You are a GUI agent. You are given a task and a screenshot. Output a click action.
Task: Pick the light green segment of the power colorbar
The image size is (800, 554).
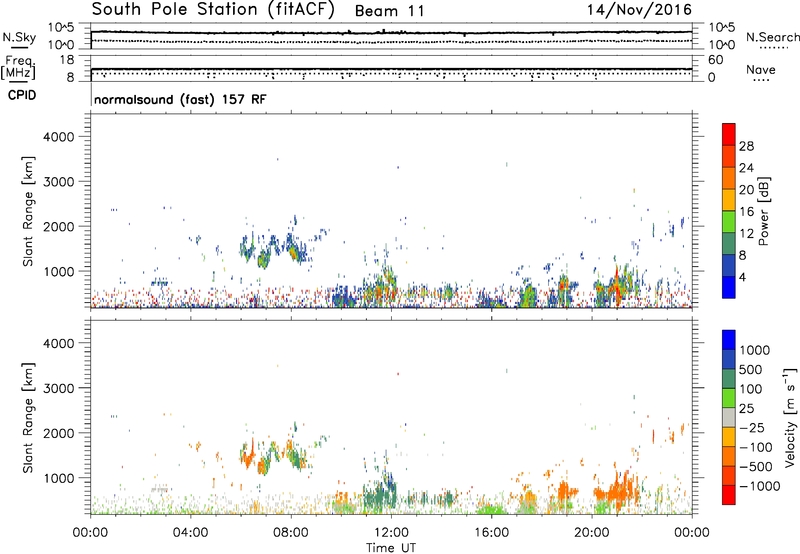pos(729,222)
